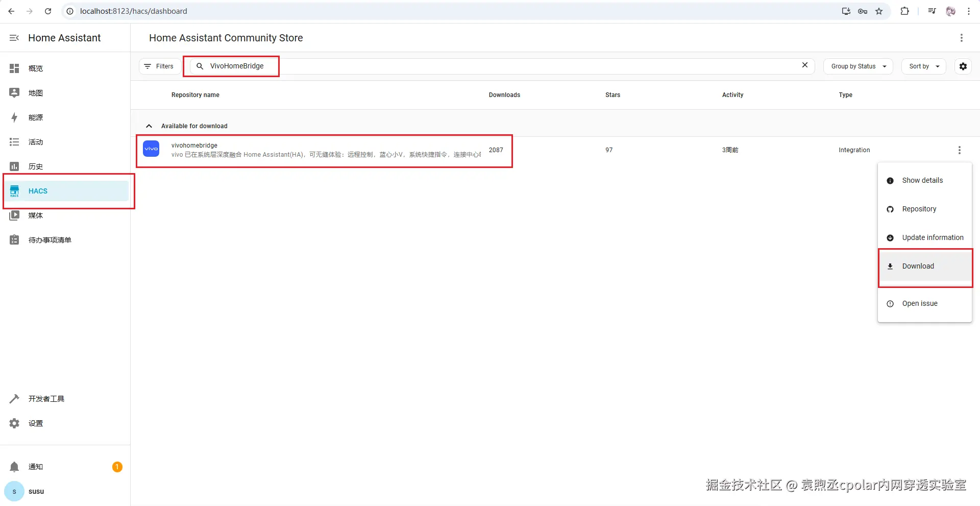Screen dimensions: 980x506
Task: Open the Group by Status dropdown
Action: coord(858,66)
